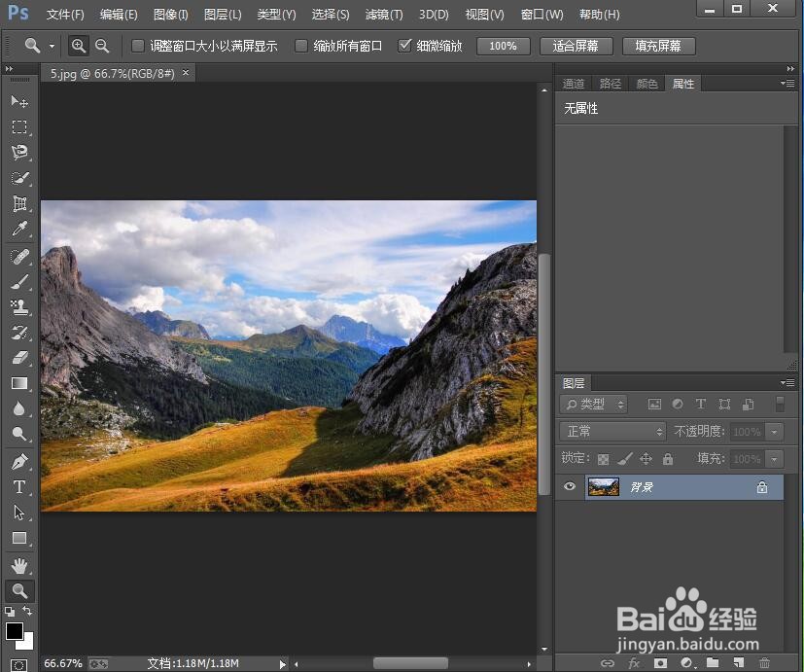
Task: Select the Quick Selection tool
Action: point(19,178)
